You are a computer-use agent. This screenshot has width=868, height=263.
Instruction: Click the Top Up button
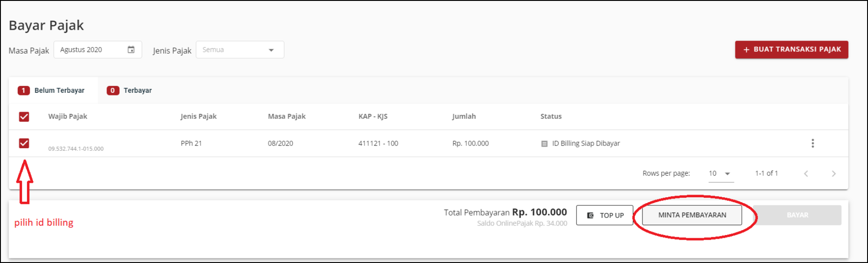point(605,215)
